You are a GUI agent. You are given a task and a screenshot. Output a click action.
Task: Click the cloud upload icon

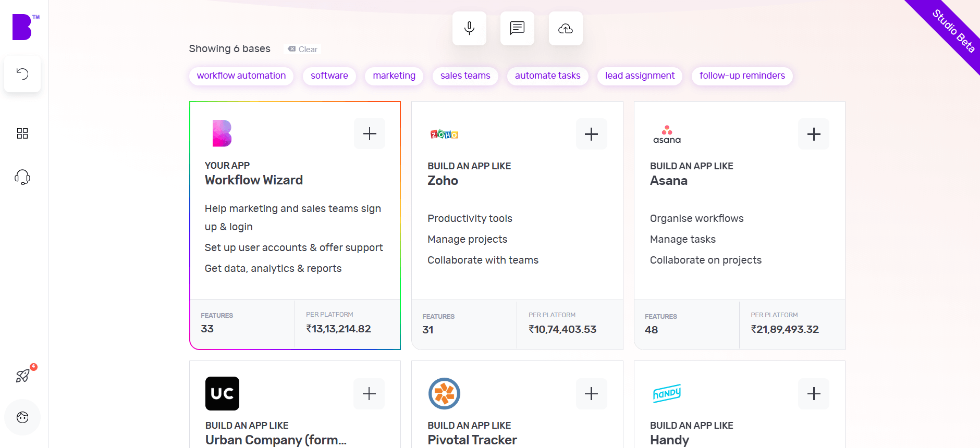coord(566,28)
